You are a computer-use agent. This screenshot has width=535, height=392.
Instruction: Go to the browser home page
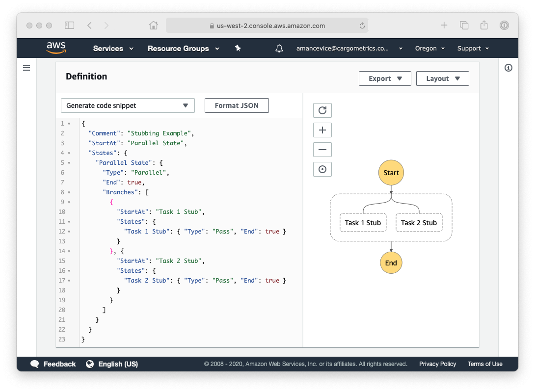tap(154, 25)
